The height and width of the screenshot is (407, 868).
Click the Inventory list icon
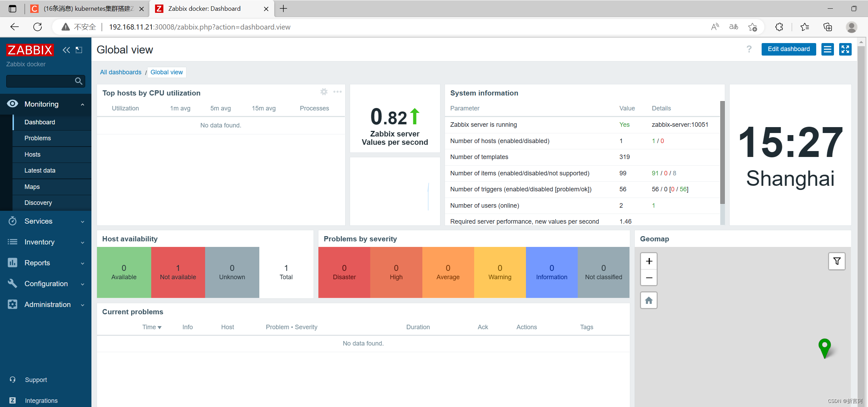click(x=13, y=242)
